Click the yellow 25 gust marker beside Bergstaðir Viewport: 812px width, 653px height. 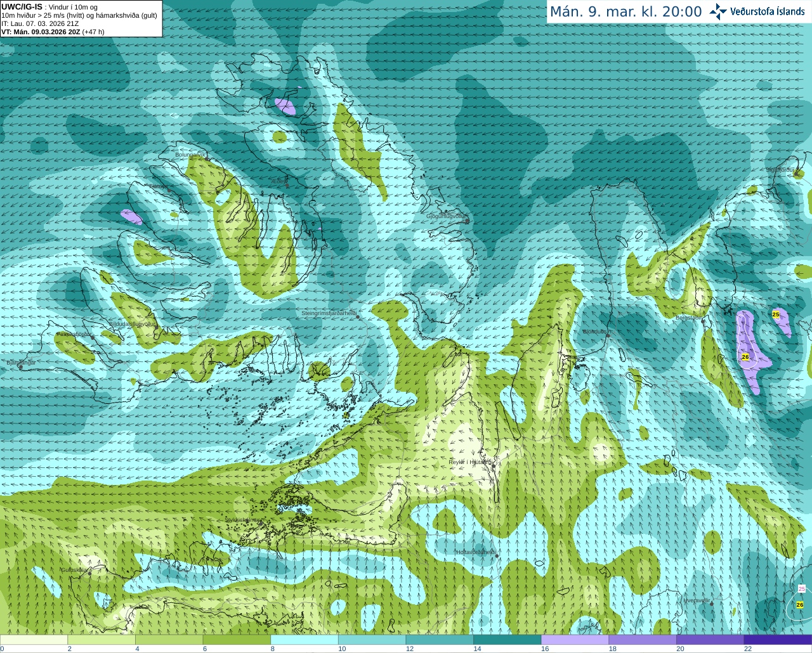pyautogui.click(x=776, y=314)
